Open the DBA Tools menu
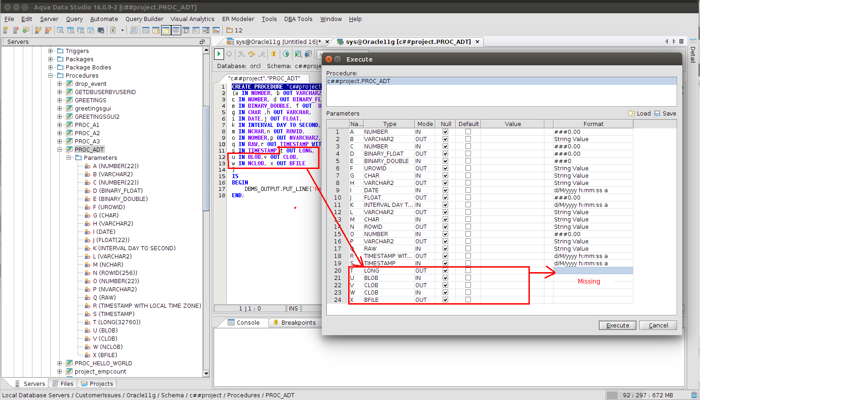The image size is (868, 400). [298, 19]
